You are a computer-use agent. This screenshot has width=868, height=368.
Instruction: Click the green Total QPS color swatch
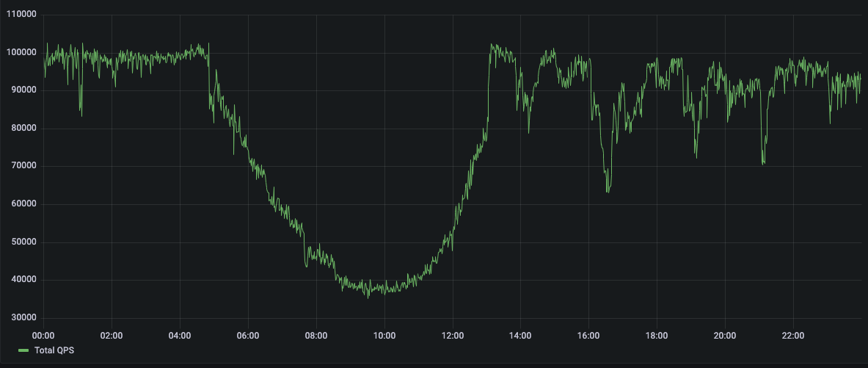23,350
